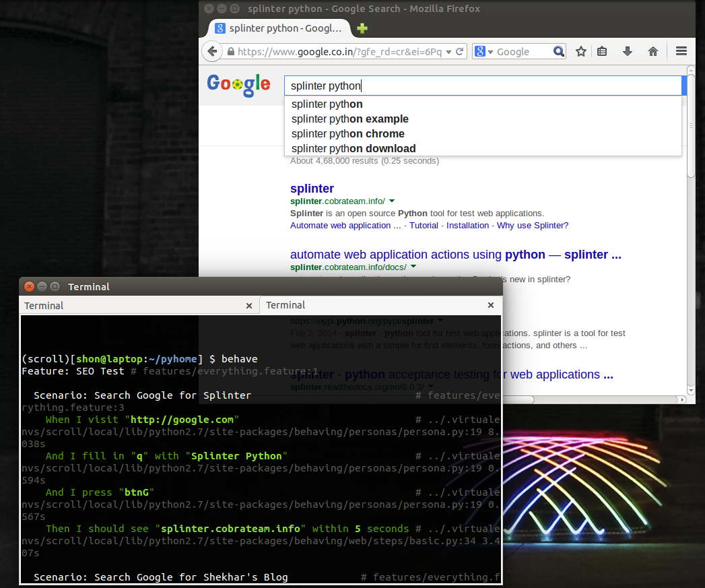Image resolution: width=705 pixels, height=588 pixels.
Task: Expand arrow beside splinter.cobrateam.info/ result URL
Action: [392, 201]
